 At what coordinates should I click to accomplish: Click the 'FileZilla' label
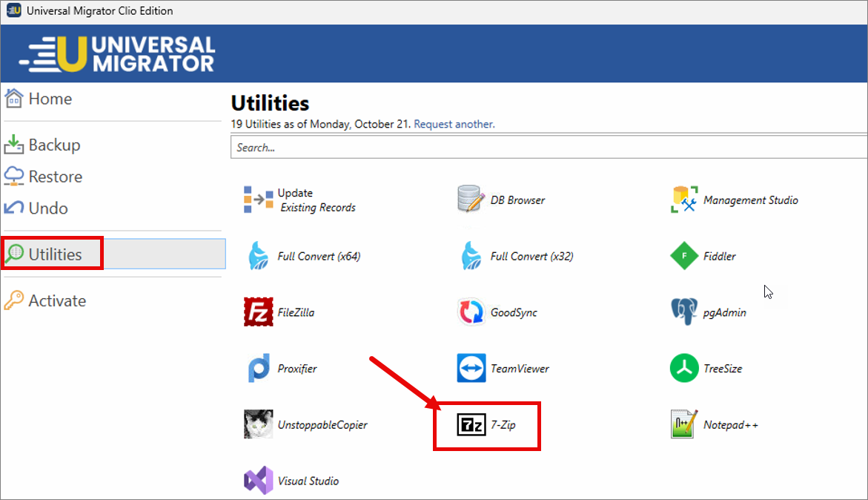click(296, 312)
